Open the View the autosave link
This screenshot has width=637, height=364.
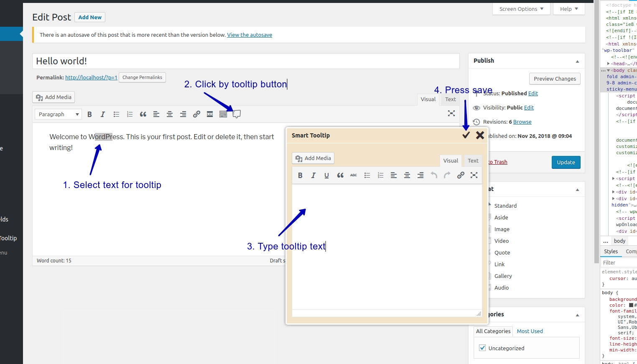pyautogui.click(x=250, y=35)
